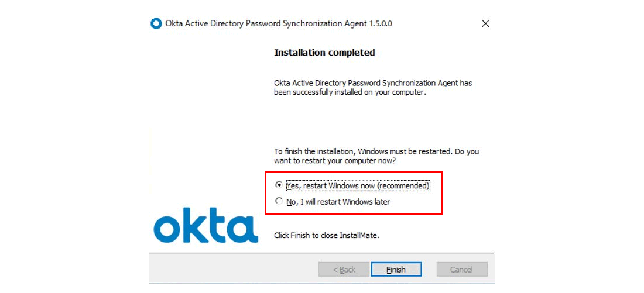Click the empty title bar area before X
Image resolution: width=644 pixels, height=293 pixels.
[x=436, y=24]
